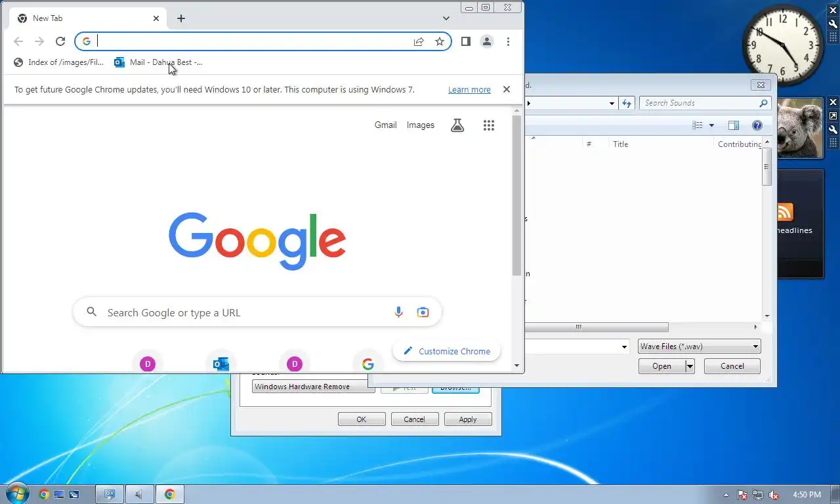Expand the file name dropdown arrow

[x=624, y=346]
